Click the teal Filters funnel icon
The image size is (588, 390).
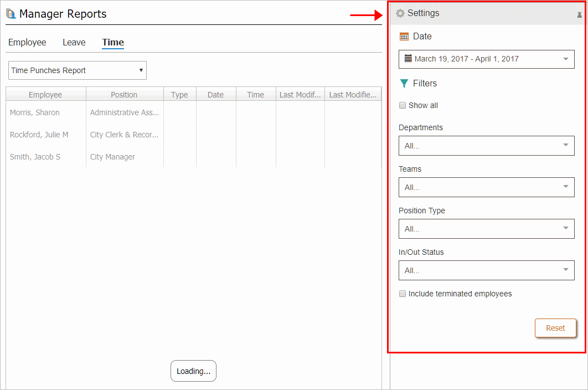pyautogui.click(x=404, y=84)
